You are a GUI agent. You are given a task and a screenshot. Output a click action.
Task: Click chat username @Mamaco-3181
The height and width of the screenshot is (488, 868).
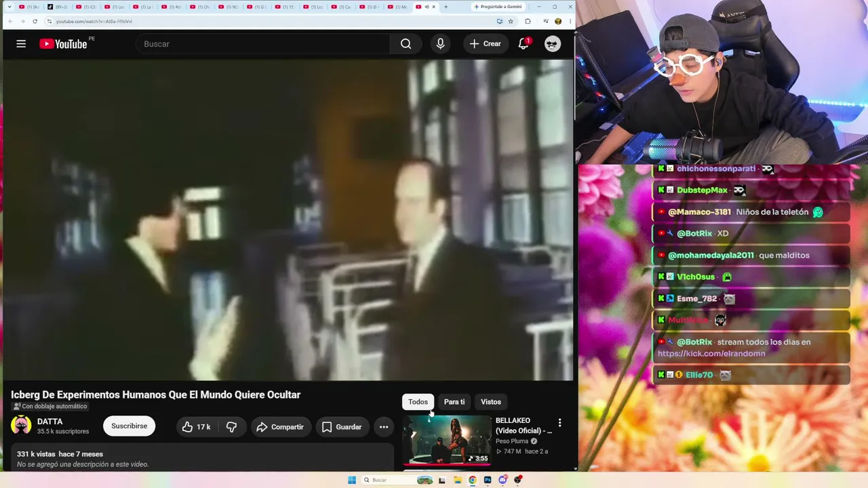(x=700, y=211)
